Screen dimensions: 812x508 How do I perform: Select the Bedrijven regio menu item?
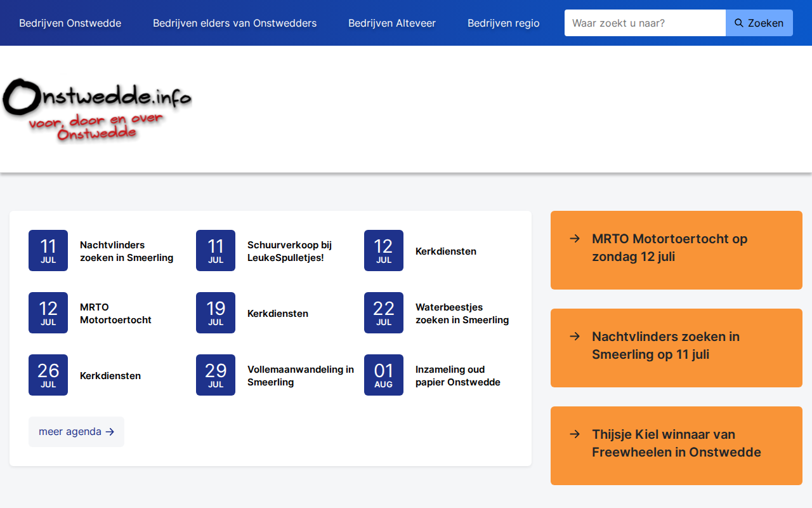pos(504,23)
